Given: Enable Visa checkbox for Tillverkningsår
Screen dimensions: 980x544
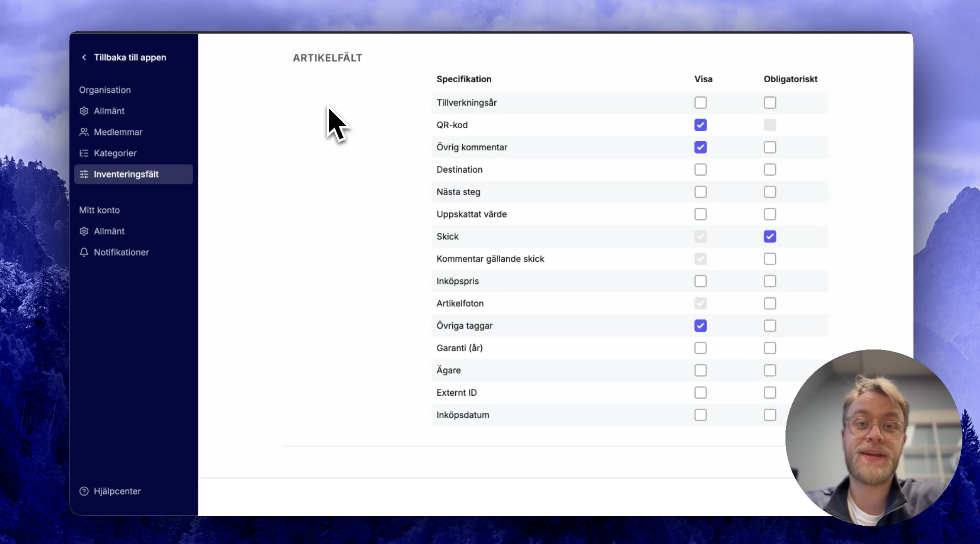Looking at the screenshot, I should pyautogui.click(x=700, y=103).
